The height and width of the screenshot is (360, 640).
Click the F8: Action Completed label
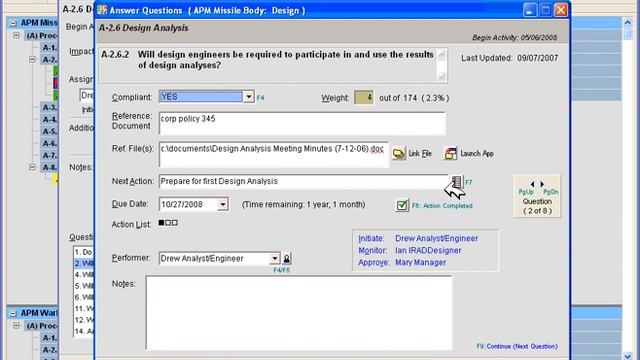click(442, 206)
